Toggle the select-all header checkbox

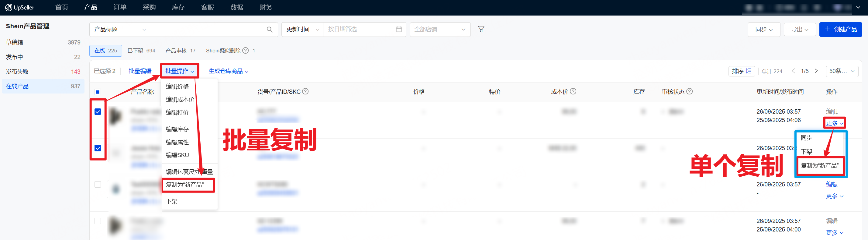98,92
